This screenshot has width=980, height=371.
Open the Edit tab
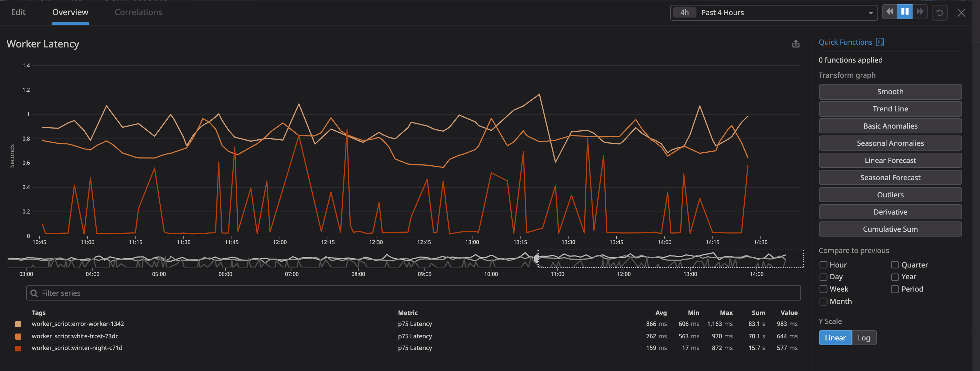point(18,12)
